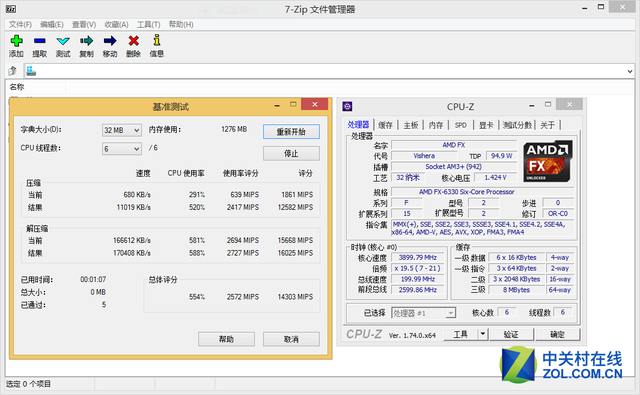Click the multiplier x 19.5 (7 - 21) value
Viewport: 640px width, 395px height.
(417, 269)
